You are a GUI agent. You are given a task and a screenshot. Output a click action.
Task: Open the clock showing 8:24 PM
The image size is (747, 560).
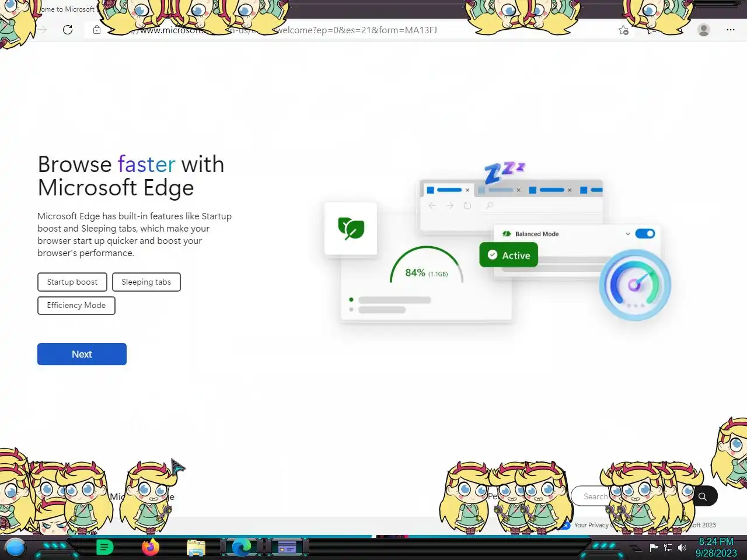(x=716, y=547)
